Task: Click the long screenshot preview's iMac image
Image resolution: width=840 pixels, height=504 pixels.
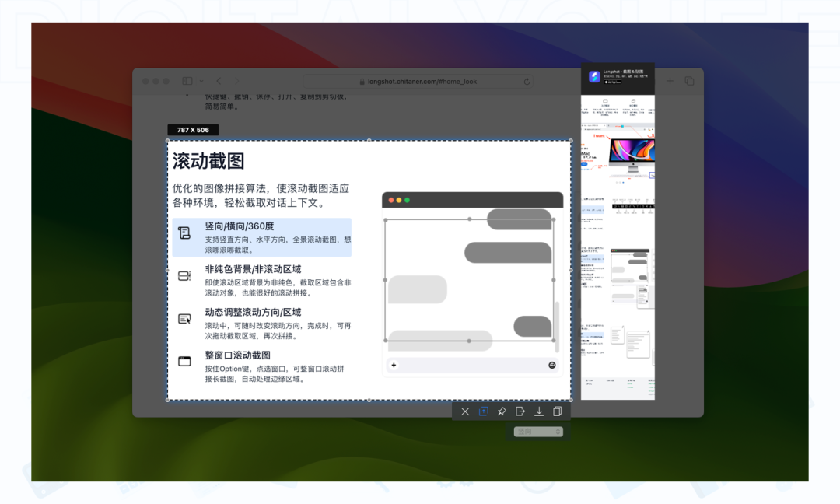Action: click(x=632, y=156)
